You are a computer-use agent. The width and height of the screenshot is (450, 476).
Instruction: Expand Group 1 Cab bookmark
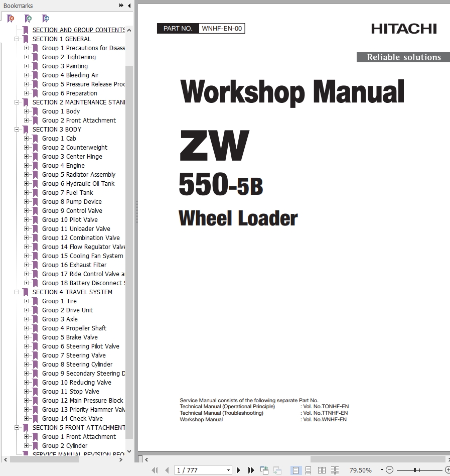[27, 139]
